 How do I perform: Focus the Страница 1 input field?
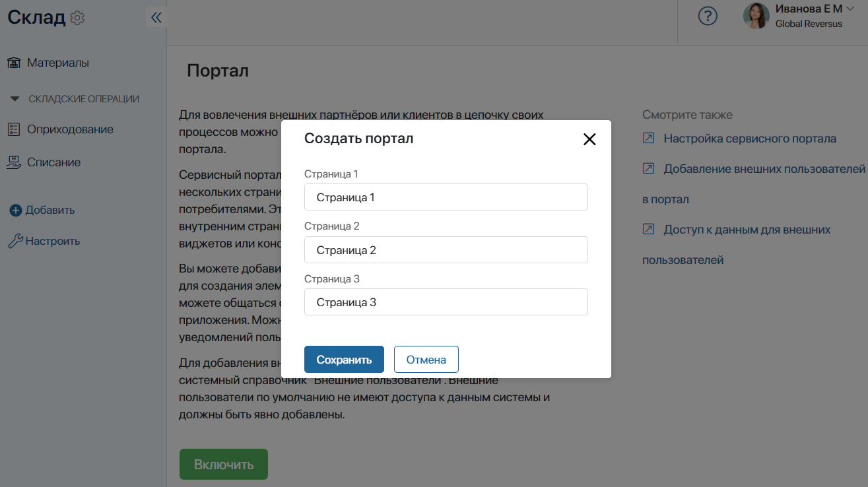pyautogui.click(x=446, y=197)
